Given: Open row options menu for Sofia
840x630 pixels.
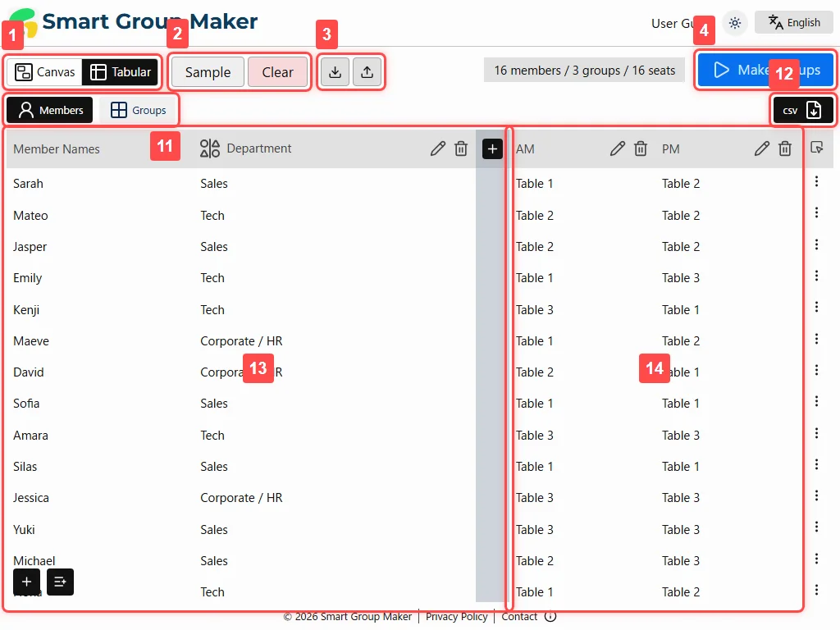Looking at the screenshot, I should (816, 402).
